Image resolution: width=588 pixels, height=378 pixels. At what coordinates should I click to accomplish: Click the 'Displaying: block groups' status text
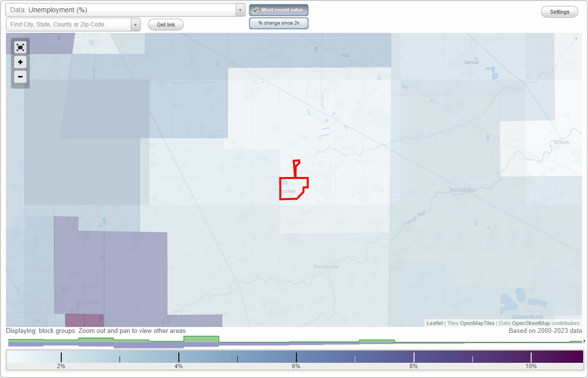click(x=96, y=331)
